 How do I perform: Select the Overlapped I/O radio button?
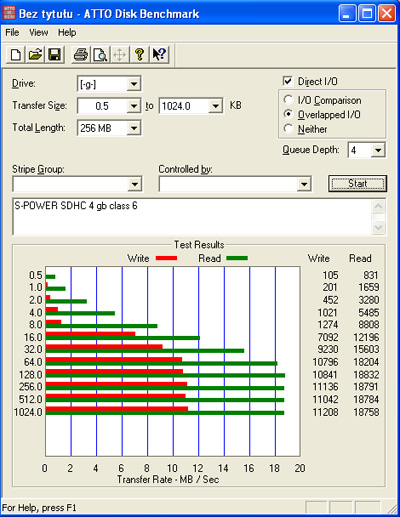coord(288,114)
